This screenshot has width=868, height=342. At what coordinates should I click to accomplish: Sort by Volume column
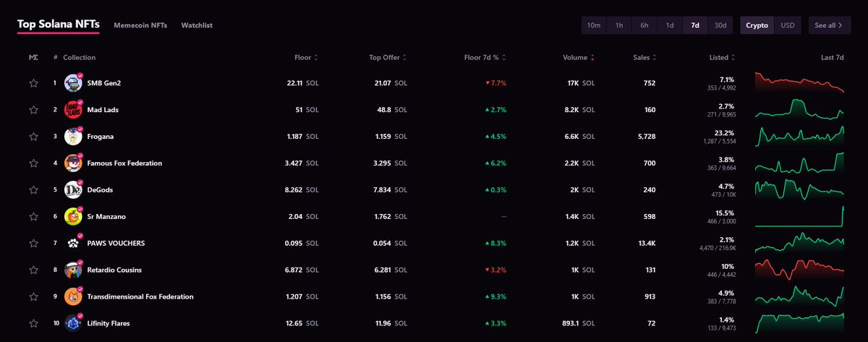579,57
